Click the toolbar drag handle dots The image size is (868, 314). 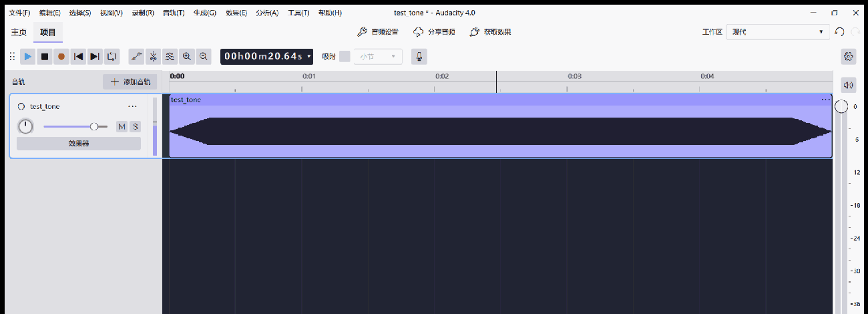(12, 57)
